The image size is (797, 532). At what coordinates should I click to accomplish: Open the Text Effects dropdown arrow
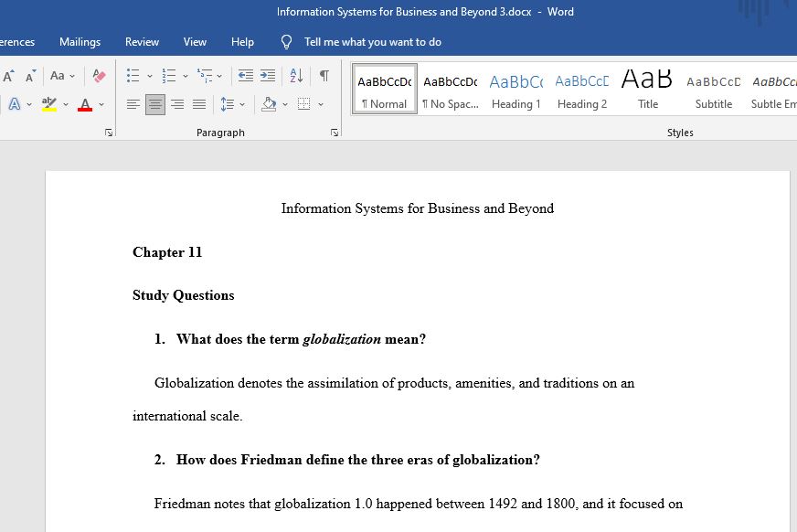pyautogui.click(x=29, y=105)
